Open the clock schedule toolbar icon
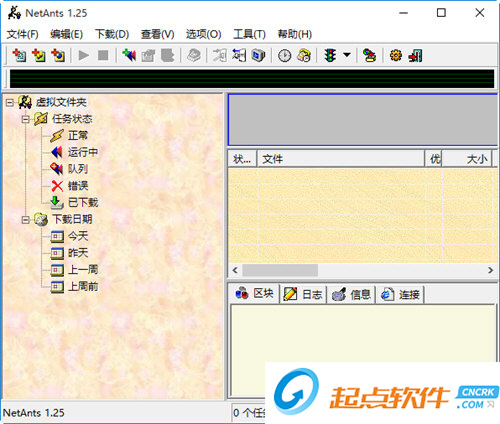The height and width of the screenshot is (424, 500). click(x=284, y=55)
